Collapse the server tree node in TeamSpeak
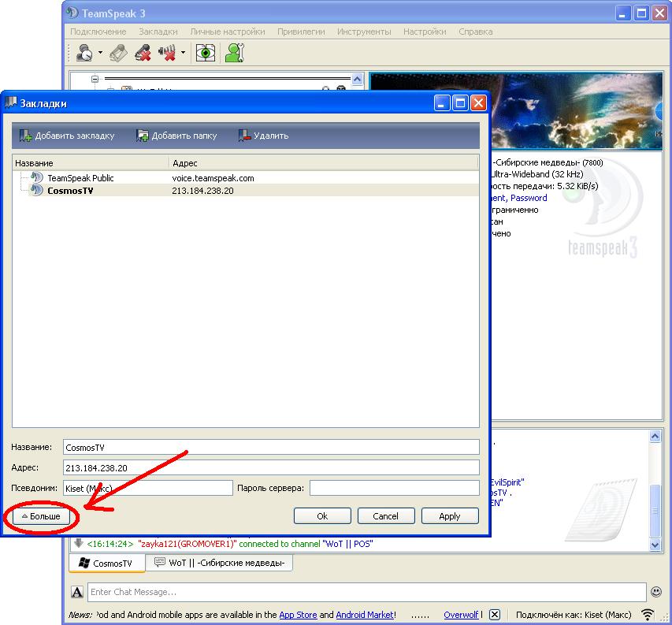672x625 pixels. click(95, 79)
